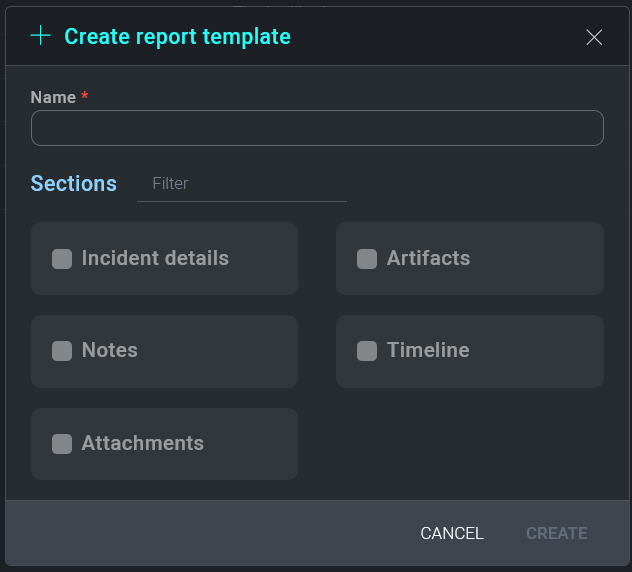Click the Attachments label text
The image size is (632, 572).
[142, 443]
